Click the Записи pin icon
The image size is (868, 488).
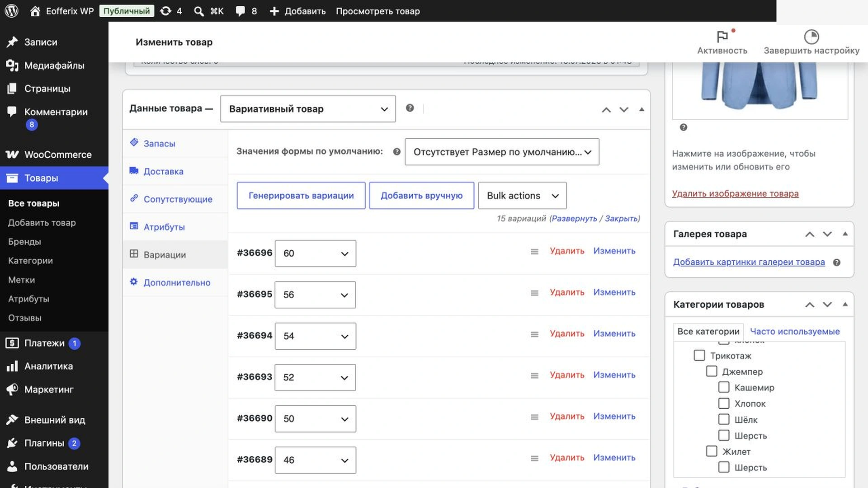pos(12,42)
